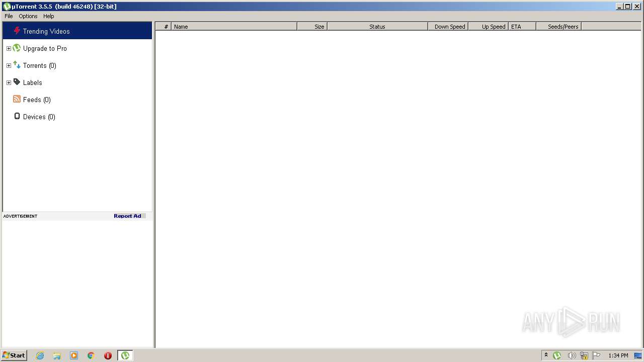Expand the Upgrade to Pro node
Screen dimensions: 644x362
[9, 49]
